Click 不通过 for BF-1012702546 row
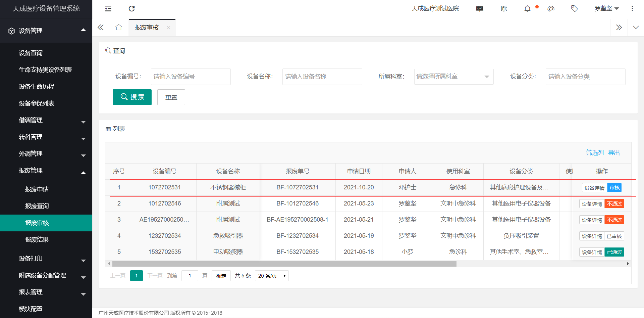This screenshot has width=644, height=318. [x=614, y=204]
